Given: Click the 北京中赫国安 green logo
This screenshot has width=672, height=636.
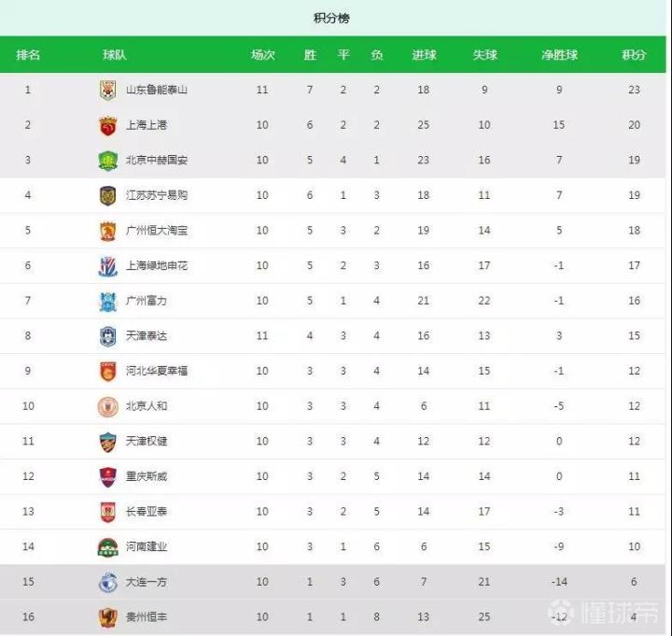Looking at the screenshot, I should 107,161.
